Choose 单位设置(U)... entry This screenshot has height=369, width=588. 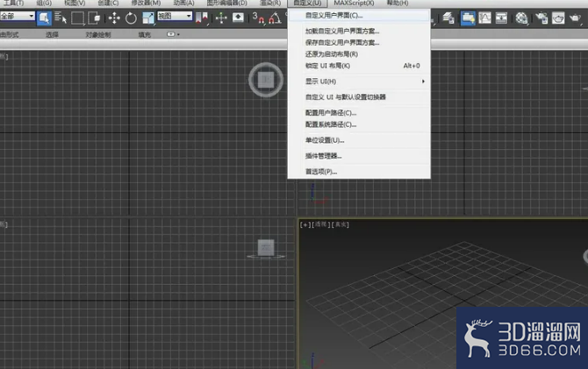click(359, 140)
